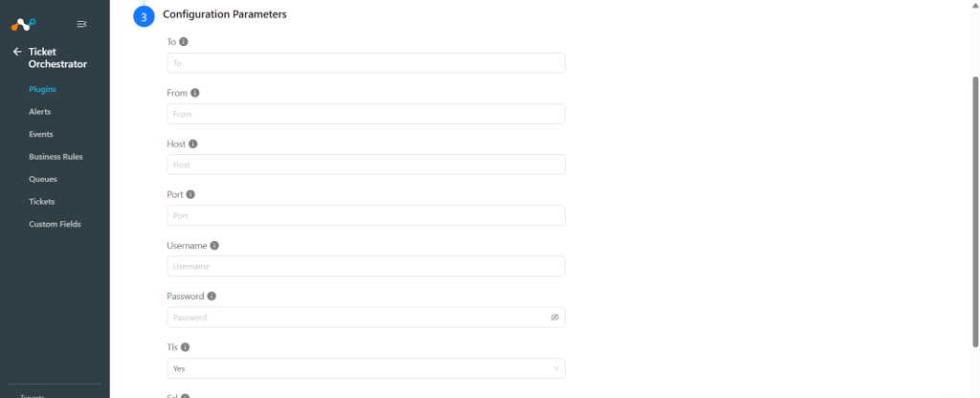The width and height of the screenshot is (980, 398).
Task: Go back using the Ticket Orchestrator arrow
Action: [x=17, y=52]
